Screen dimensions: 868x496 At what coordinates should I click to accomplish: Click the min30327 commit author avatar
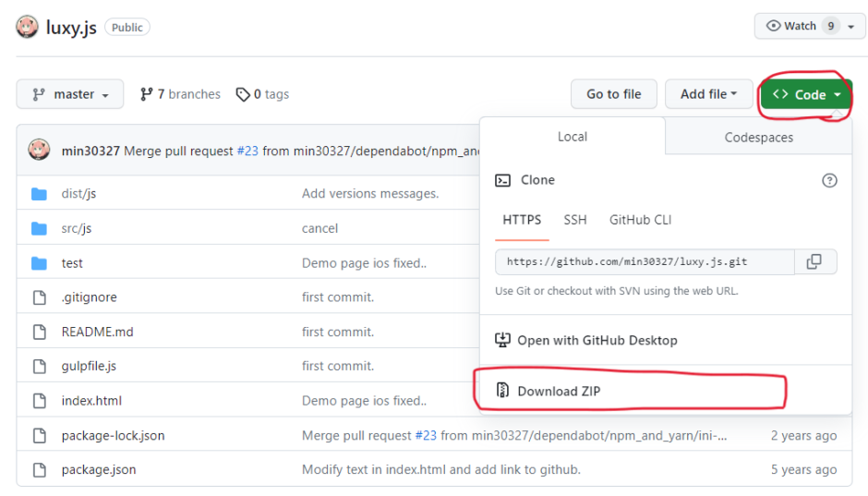(39, 151)
